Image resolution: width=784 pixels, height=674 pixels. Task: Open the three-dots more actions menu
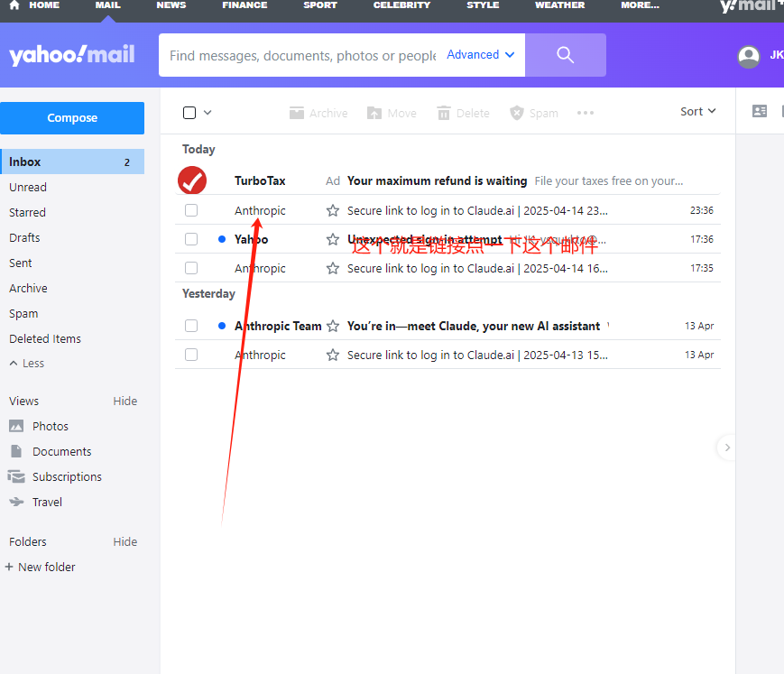coord(585,113)
